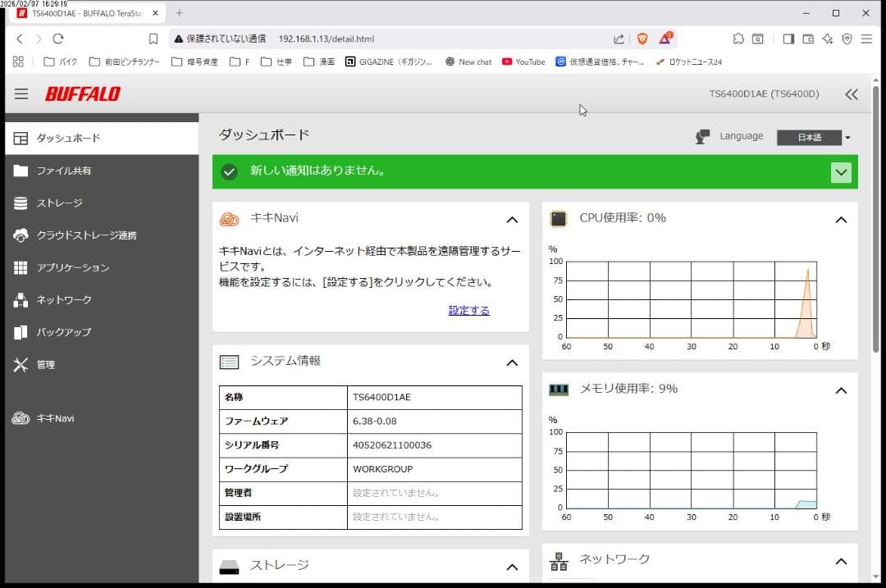Expand the green notification banner
886x588 pixels.
pyautogui.click(x=840, y=172)
